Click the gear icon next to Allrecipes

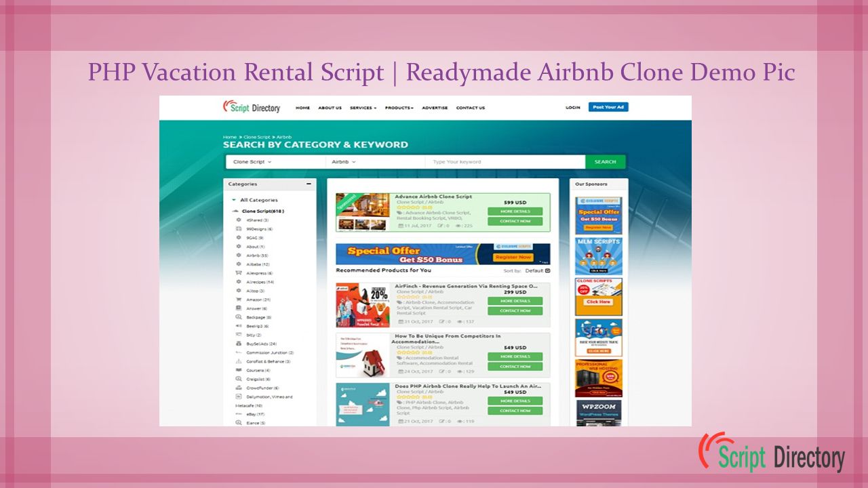click(239, 282)
